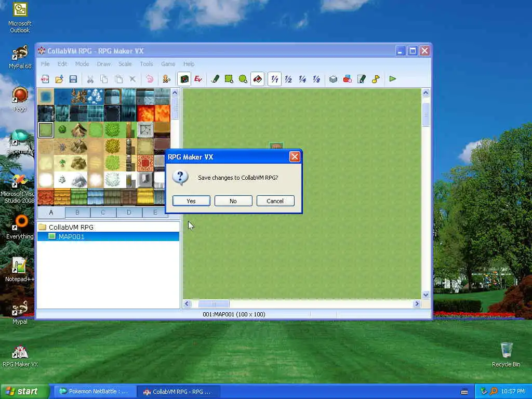Open the Scale menu
The height and width of the screenshot is (399, 532).
click(x=125, y=64)
